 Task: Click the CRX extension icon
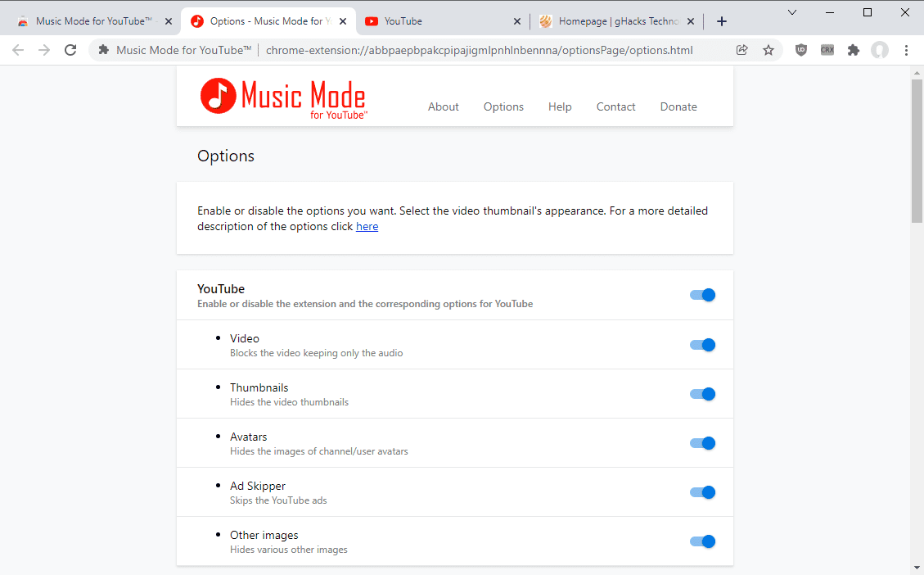(827, 50)
